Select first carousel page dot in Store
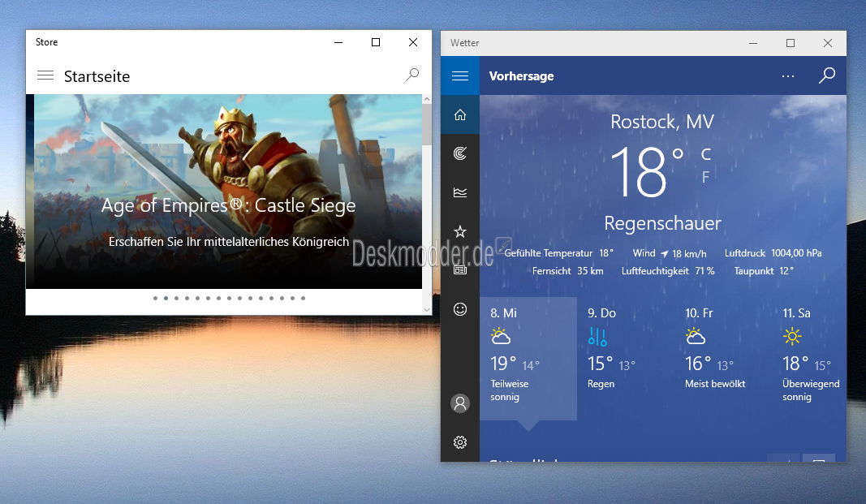This screenshot has height=504, width=866. pos(155,298)
